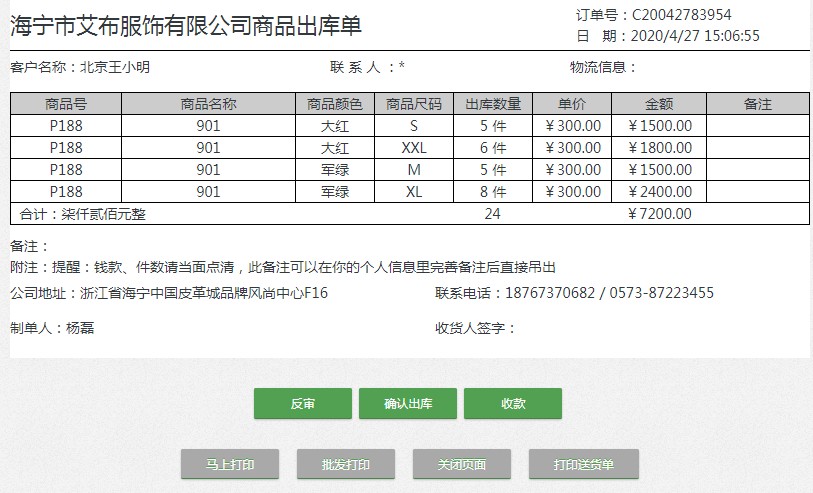Click size cell M
The width and height of the screenshot is (813, 493).
pyautogui.click(x=414, y=170)
